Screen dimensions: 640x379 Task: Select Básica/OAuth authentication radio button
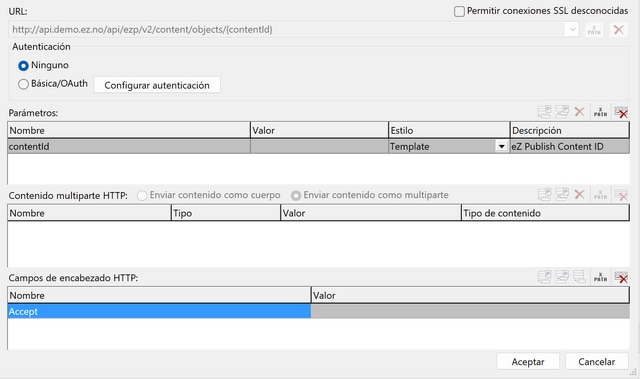coord(23,84)
